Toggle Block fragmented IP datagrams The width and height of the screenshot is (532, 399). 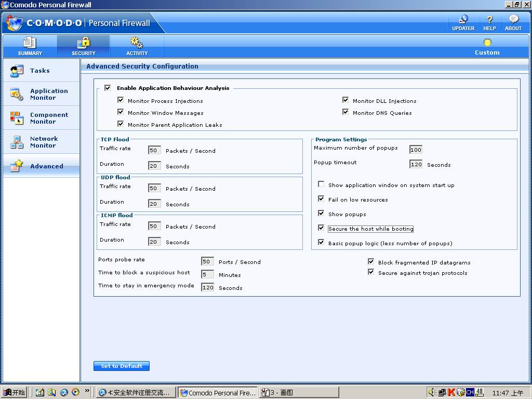point(371,262)
